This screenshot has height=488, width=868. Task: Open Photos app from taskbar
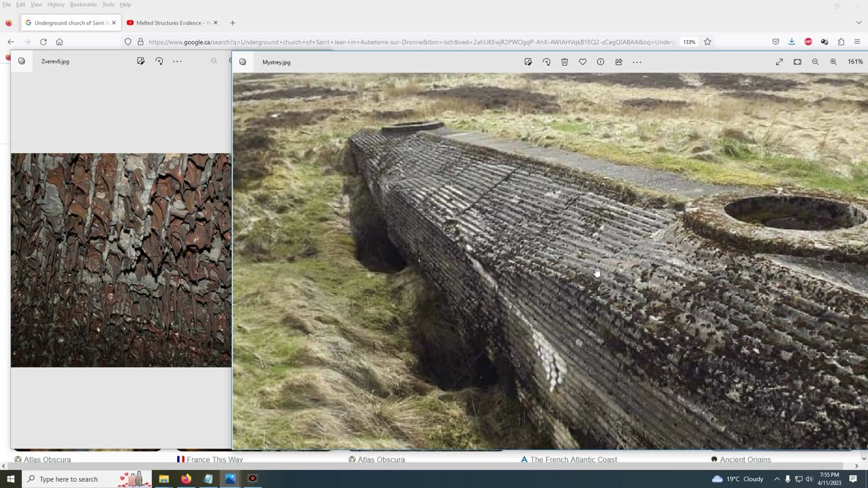point(231,479)
